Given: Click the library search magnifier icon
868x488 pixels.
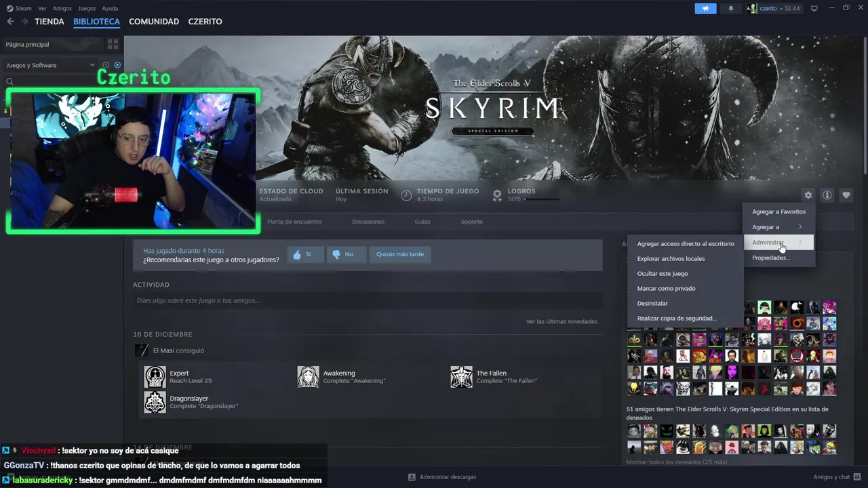Looking at the screenshot, I should [9, 81].
